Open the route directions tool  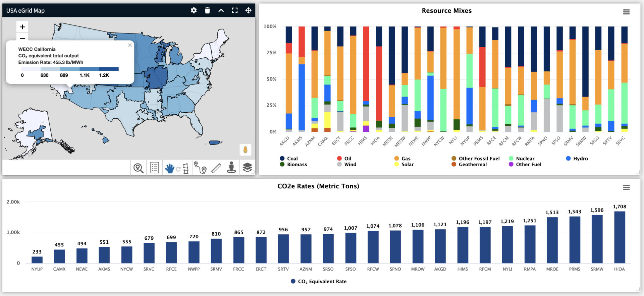click(201, 168)
